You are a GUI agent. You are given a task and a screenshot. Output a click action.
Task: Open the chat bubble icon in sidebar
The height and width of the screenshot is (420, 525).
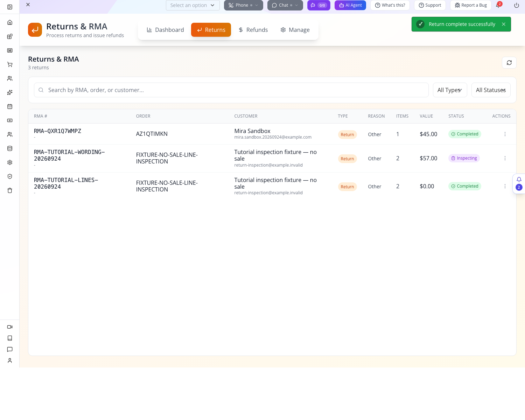(10, 349)
